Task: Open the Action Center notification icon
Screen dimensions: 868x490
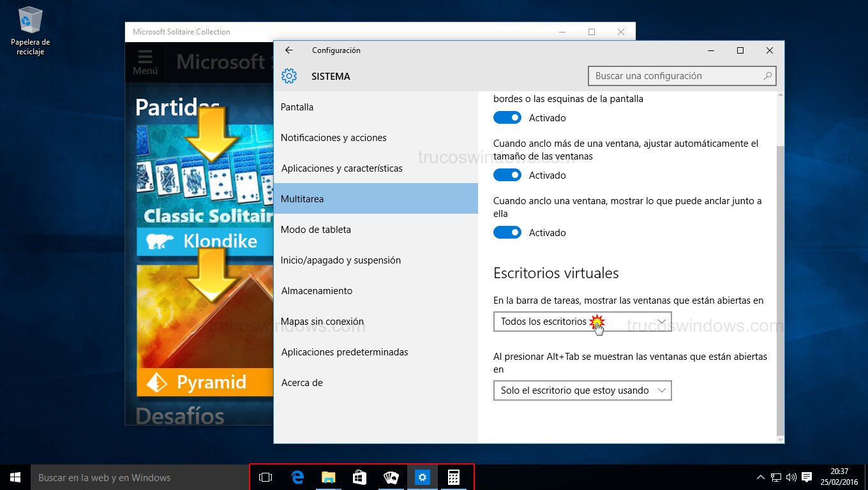Action: 807,477
